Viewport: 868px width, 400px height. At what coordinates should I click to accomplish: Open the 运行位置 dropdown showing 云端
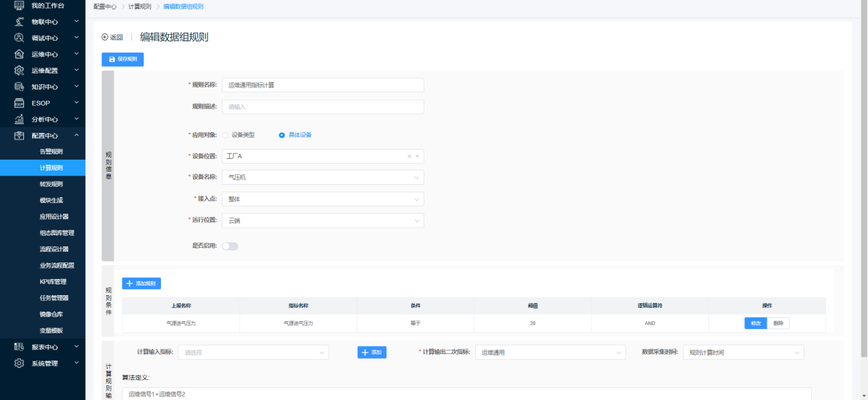[x=323, y=220]
